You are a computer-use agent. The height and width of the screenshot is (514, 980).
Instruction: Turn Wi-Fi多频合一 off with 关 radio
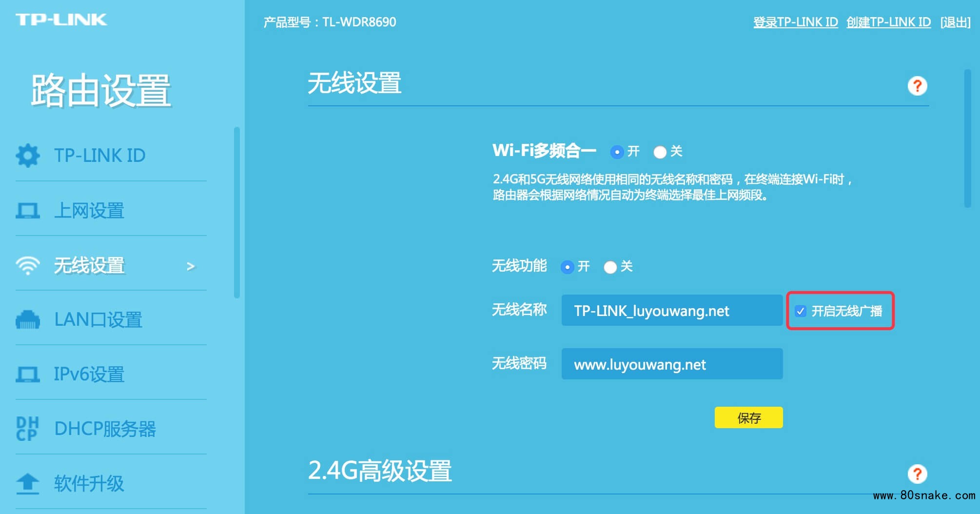(x=660, y=152)
